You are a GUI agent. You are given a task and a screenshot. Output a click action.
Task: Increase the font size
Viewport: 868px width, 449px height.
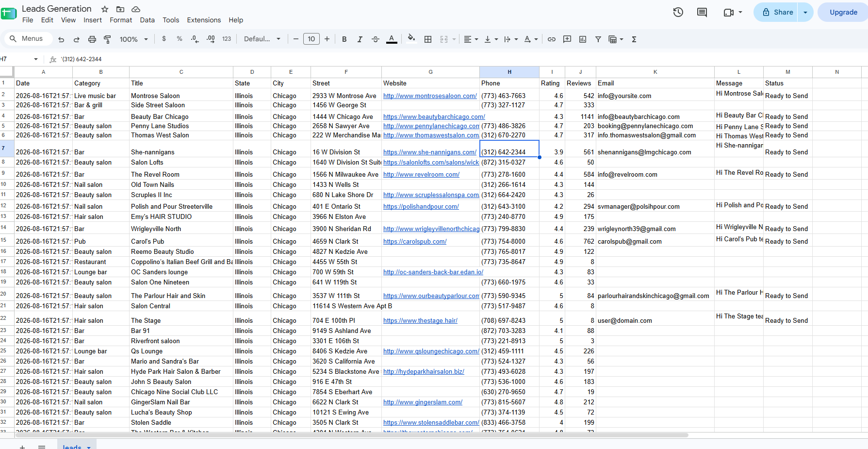coord(327,39)
